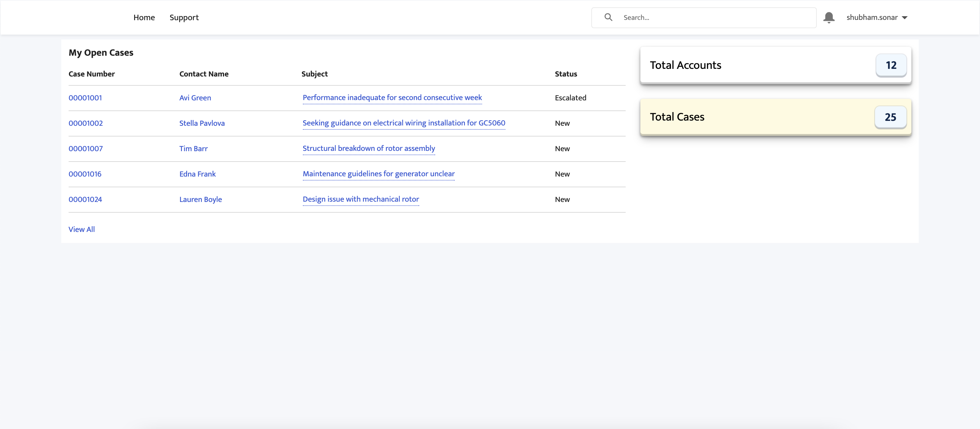Open subject Structural breakdown of rotor assembly
Image resolution: width=980 pixels, height=429 pixels.
(369, 149)
